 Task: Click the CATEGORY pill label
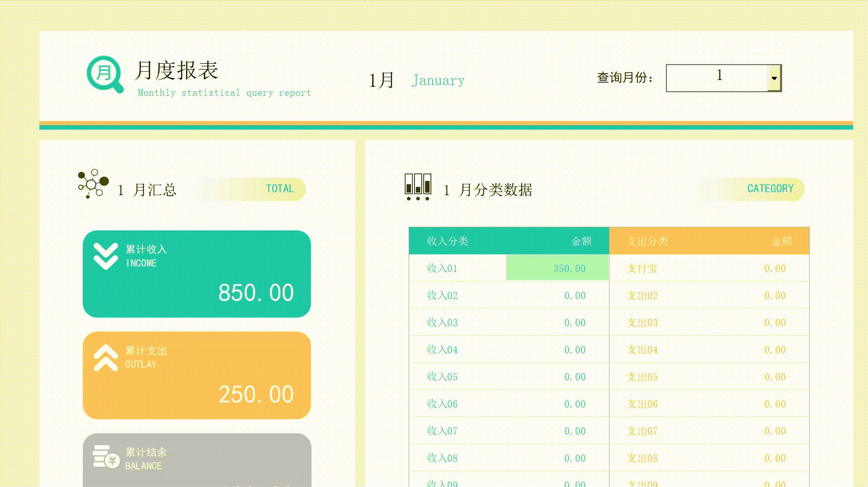coord(770,189)
